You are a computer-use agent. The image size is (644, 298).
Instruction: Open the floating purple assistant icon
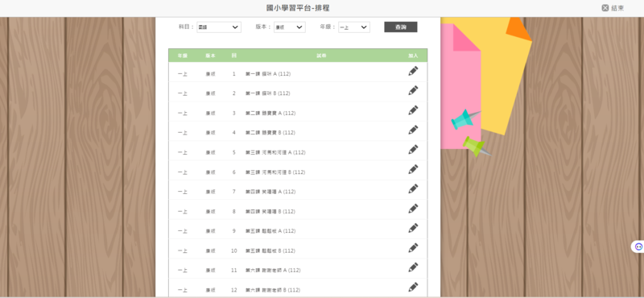638,246
